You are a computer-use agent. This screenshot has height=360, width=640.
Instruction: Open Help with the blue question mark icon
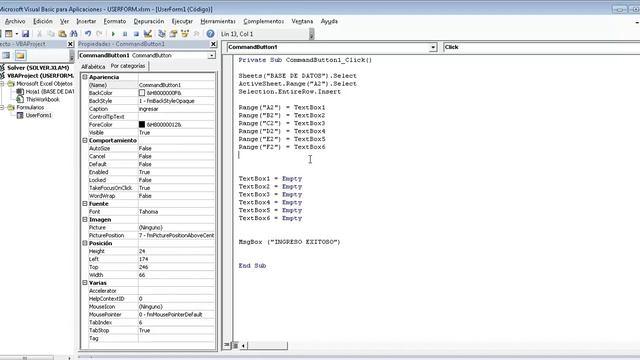[210, 34]
